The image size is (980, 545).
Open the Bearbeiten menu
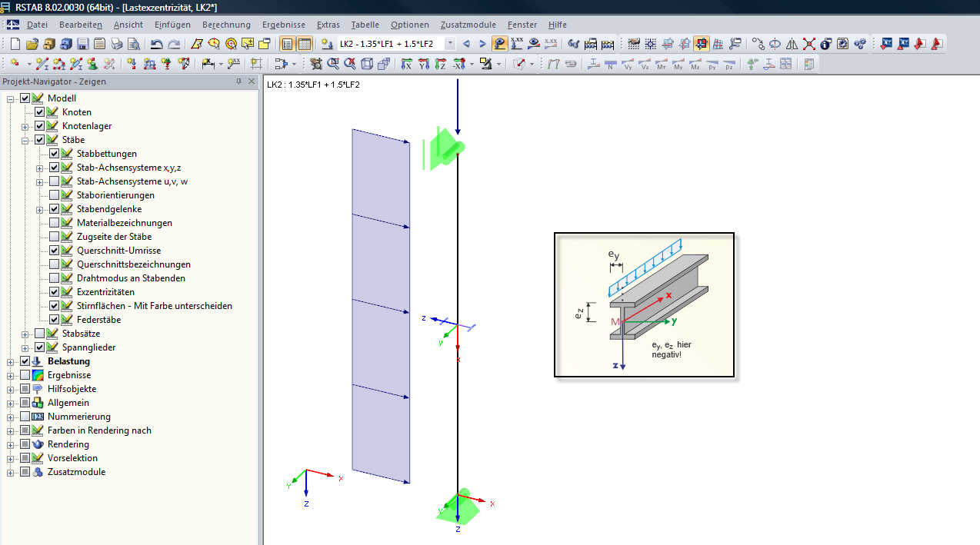[81, 25]
